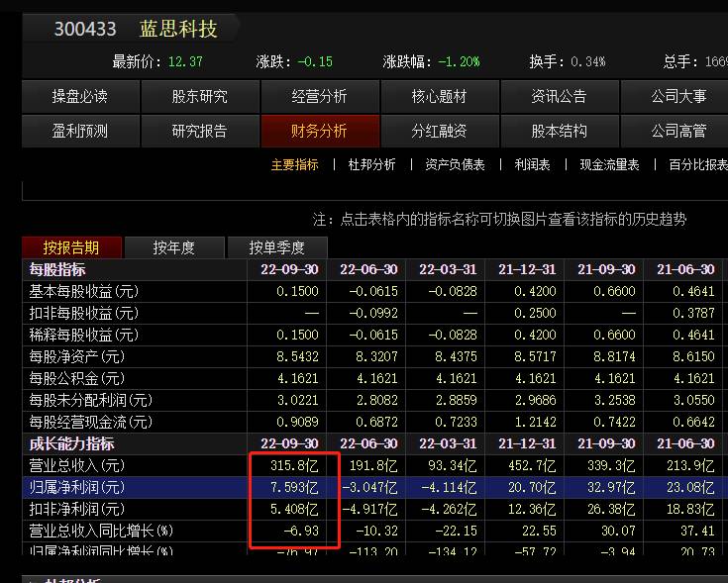This screenshot has width=728, height=583.
Task: Click latest price value 12.37
Action: (185, 61)
